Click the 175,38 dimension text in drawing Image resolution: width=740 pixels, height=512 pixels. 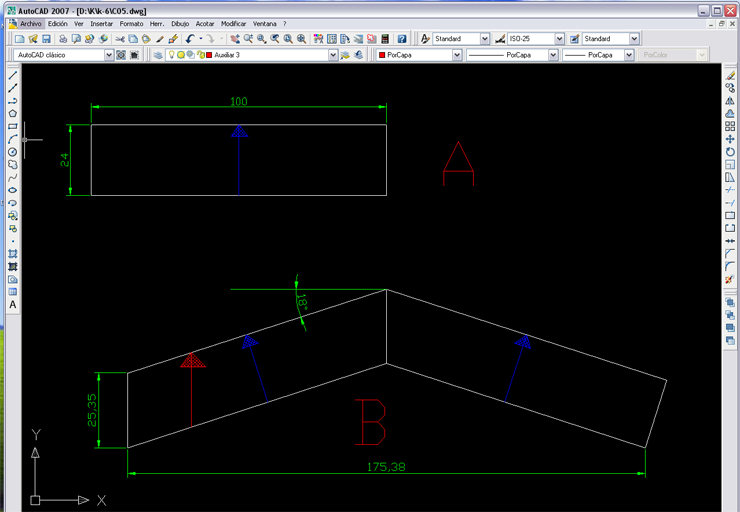click(x=387, y=467)
